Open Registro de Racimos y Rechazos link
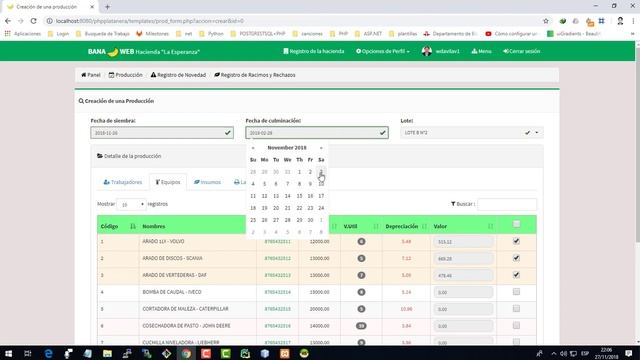Screen dimensions: 640x360 tap(255, 75)
